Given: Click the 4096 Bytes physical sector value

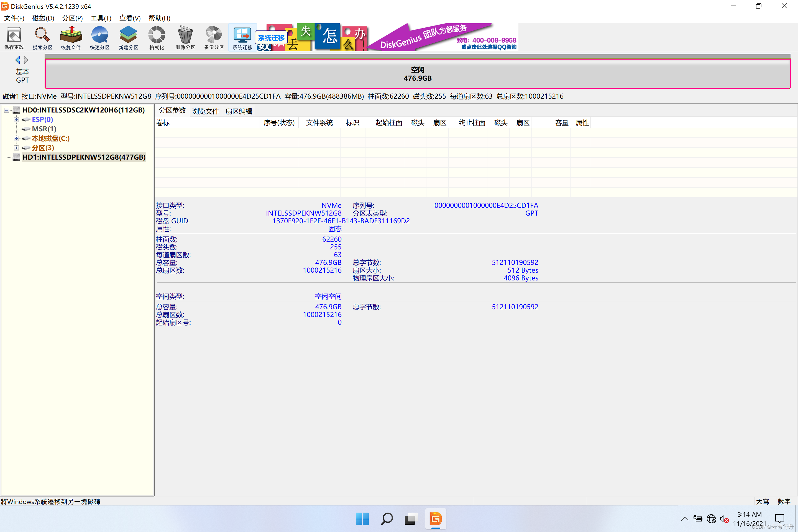Looking at the screenshot, I should [521, 278].
